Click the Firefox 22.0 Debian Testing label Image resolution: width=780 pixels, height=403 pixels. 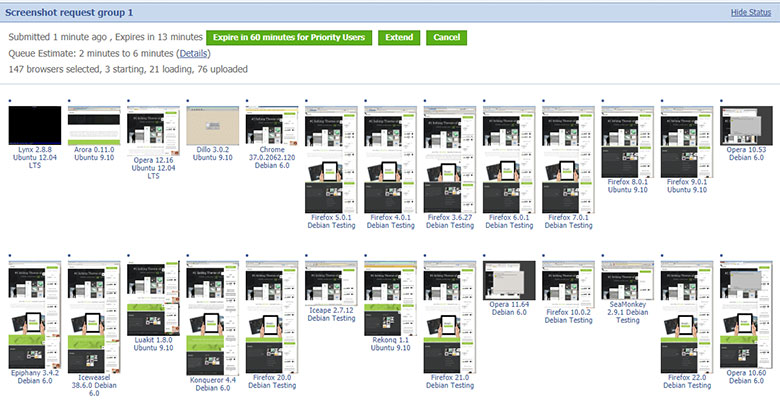click(x=687, y=381)
